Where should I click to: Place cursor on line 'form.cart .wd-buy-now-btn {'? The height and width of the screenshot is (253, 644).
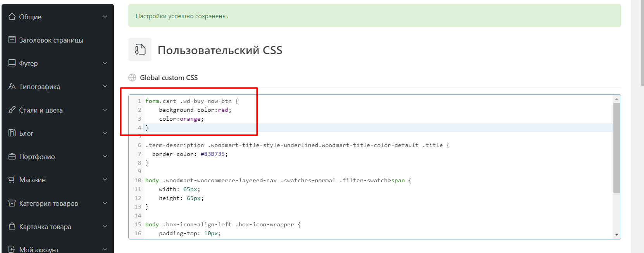click(192, 101)
